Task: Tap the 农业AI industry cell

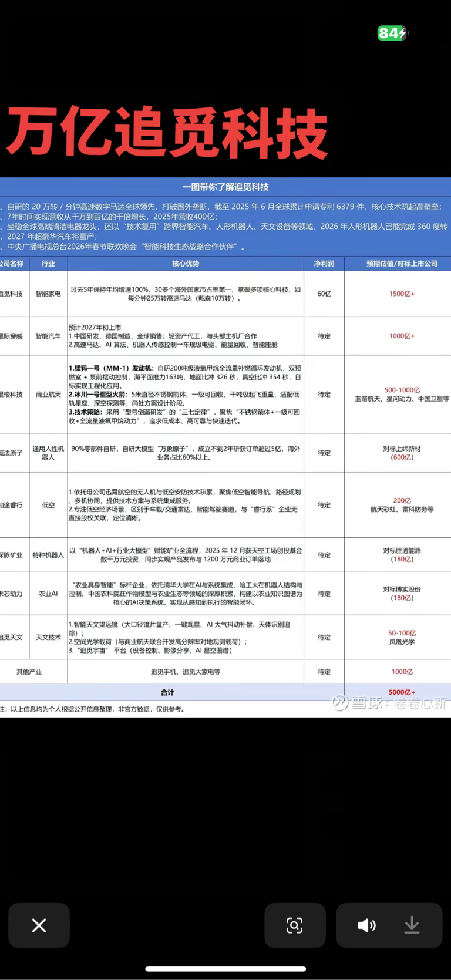Action: [x=48, y=594]
